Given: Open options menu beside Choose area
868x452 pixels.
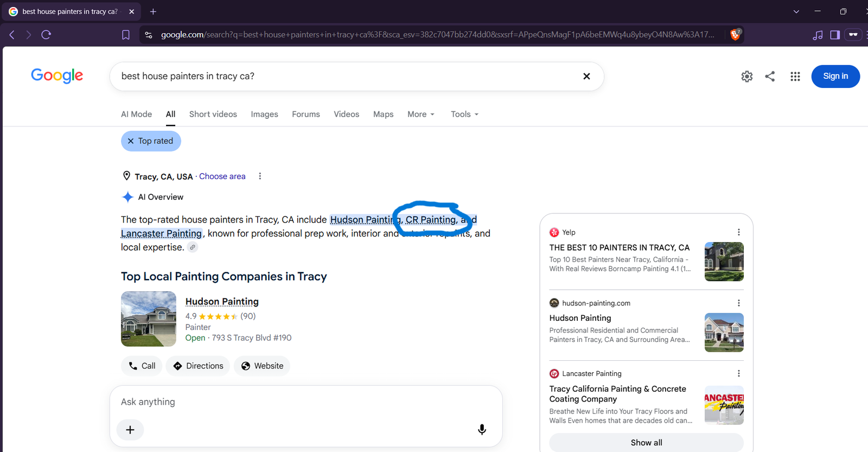Looking at the screenshot, I should tap(260, 176).
